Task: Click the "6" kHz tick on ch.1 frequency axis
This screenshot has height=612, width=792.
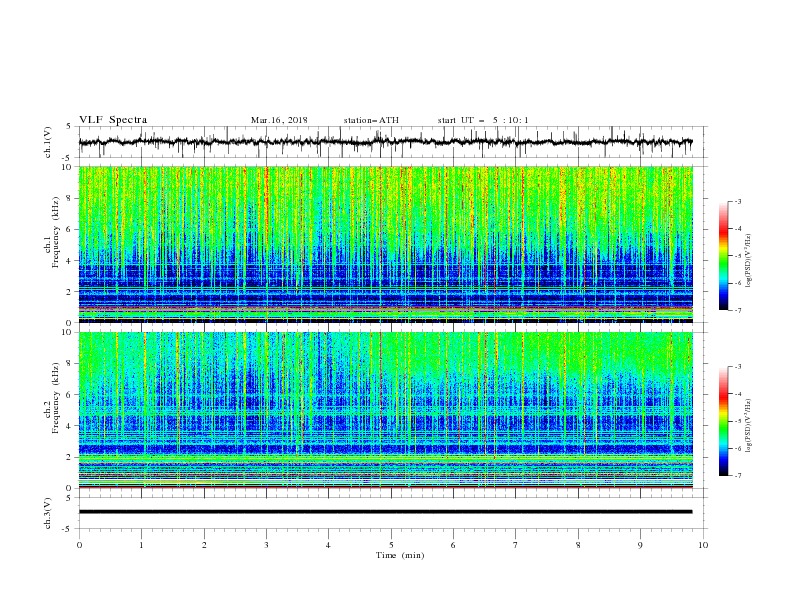Action: pyautogui.click(x=69, y=229)
